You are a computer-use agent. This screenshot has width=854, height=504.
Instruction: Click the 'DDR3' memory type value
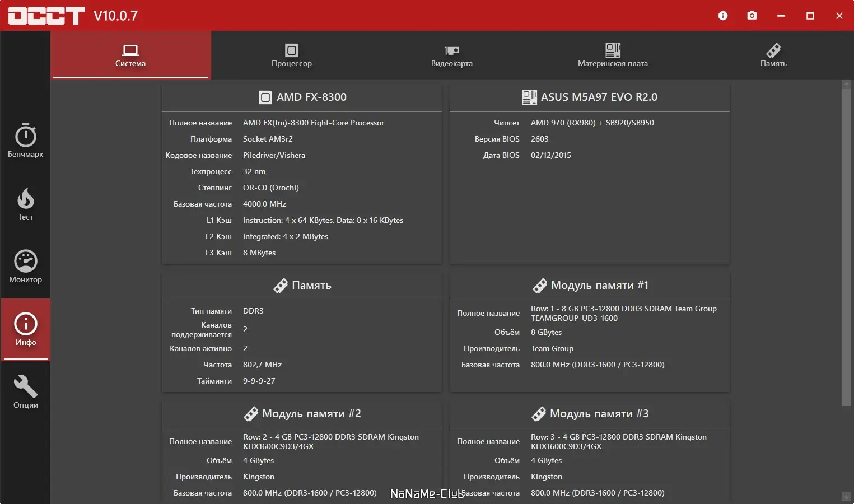253,311
